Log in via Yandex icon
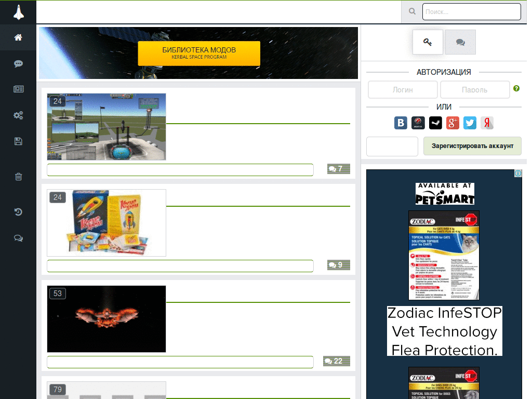The width and height of the screenshot is (532, 399). pos(487,123)
